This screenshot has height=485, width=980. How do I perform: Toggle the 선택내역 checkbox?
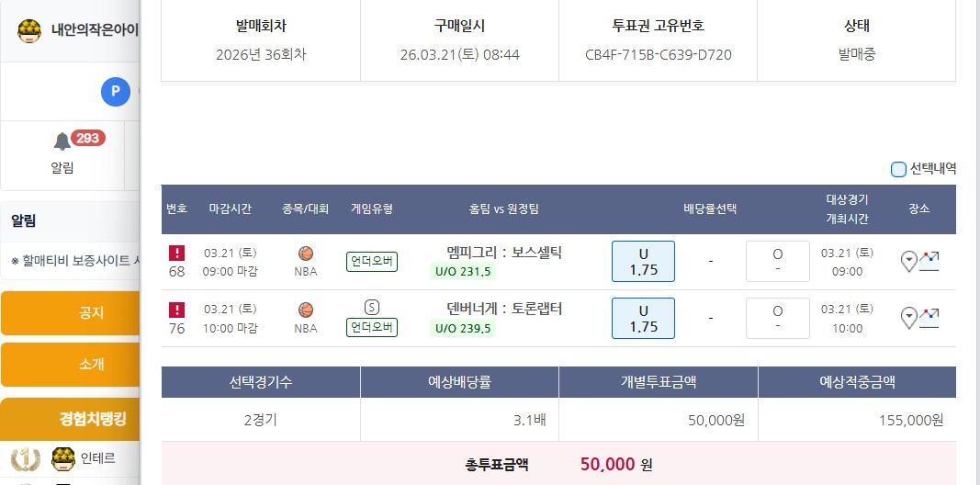tap(898, 169)
